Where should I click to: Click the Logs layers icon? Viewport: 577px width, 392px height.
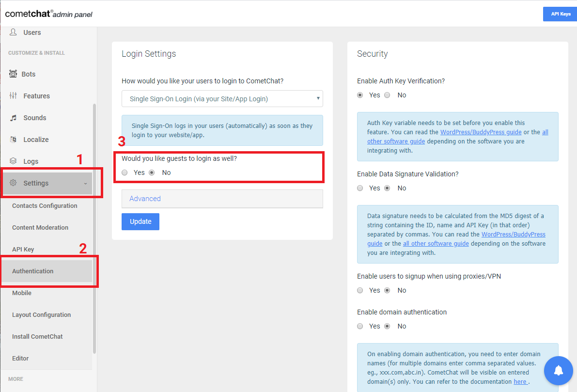13,161
